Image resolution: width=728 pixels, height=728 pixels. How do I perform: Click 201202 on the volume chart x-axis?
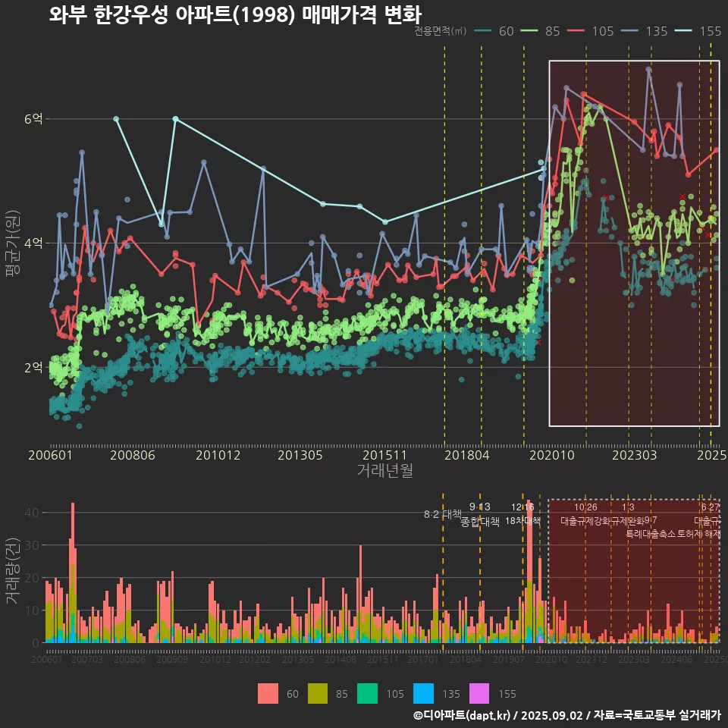255,659
